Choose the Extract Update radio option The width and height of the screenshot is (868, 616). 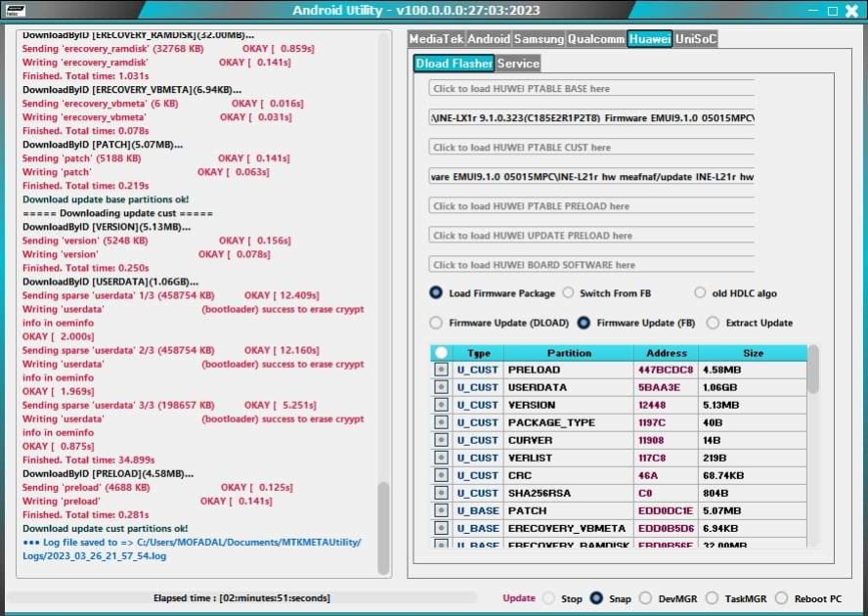pyautogui.click(x=713, y=323)
